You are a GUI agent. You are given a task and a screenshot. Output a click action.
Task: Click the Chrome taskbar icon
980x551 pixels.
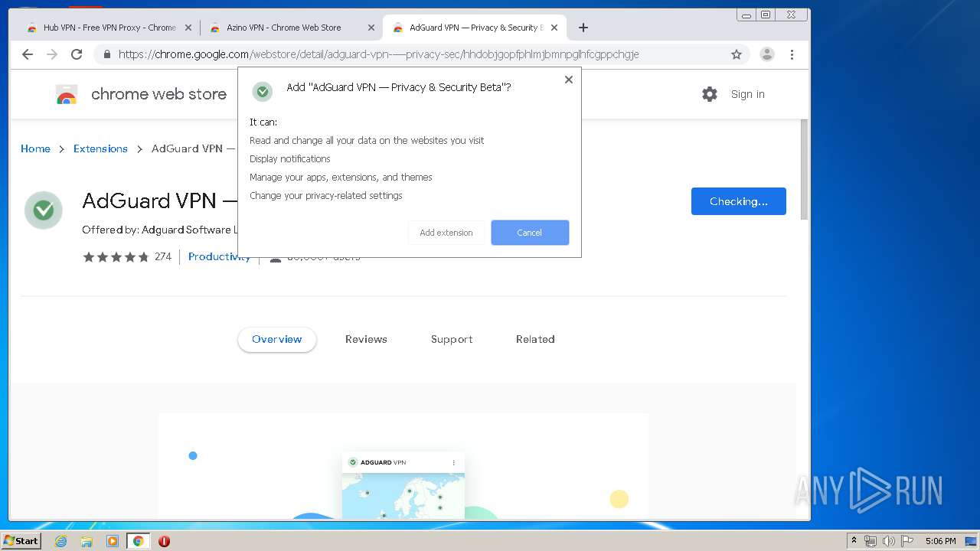point(138,541)
